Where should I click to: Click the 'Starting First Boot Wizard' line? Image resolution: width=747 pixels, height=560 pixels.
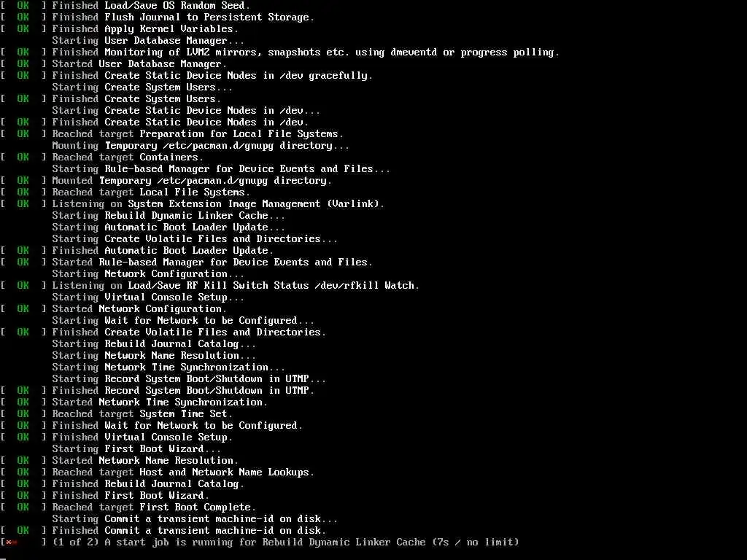click(x=136, y=449)
